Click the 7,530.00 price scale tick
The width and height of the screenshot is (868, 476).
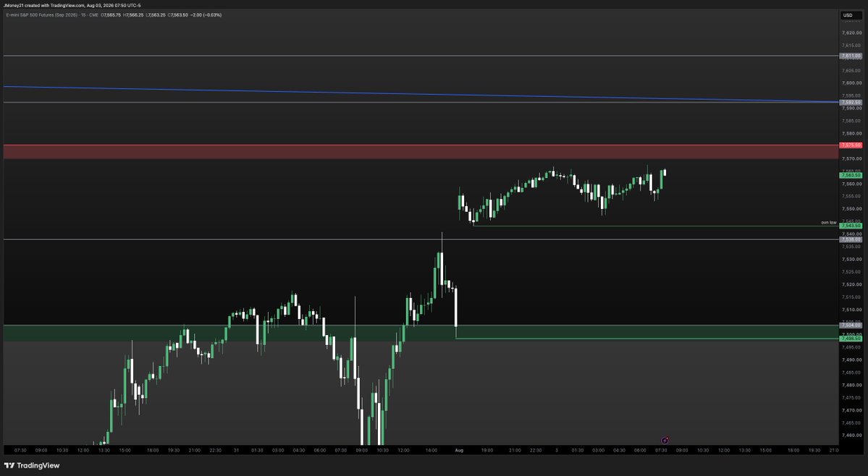[851, 259]
